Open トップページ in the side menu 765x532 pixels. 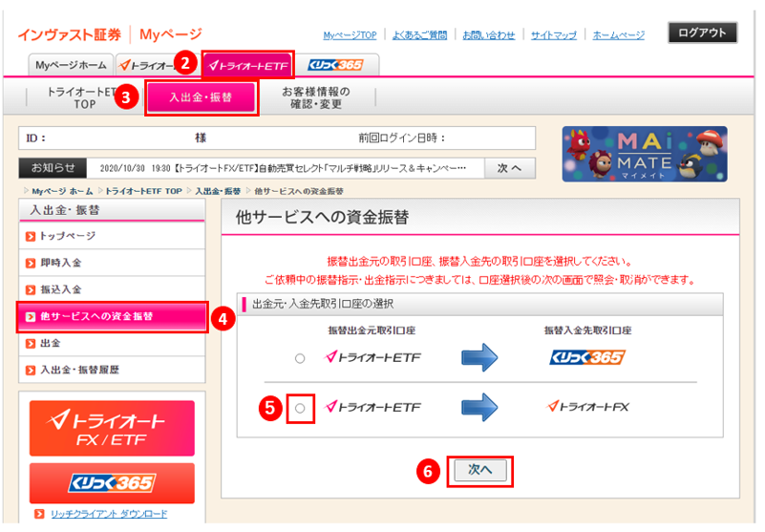tap(112, 236)
